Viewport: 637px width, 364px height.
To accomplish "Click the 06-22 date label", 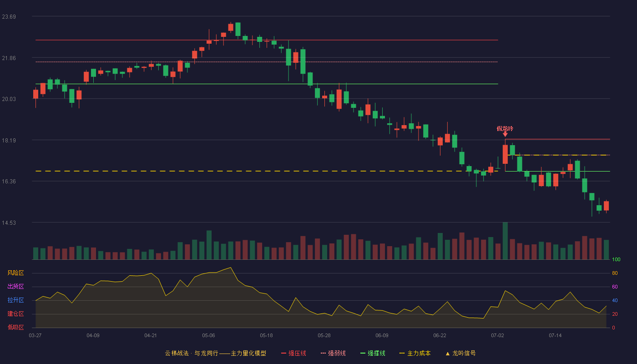I will (x=440, y=335).
